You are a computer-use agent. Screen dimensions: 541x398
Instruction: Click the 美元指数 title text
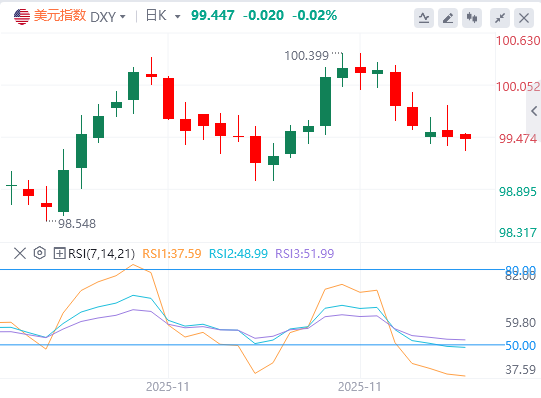coord(60,16)
